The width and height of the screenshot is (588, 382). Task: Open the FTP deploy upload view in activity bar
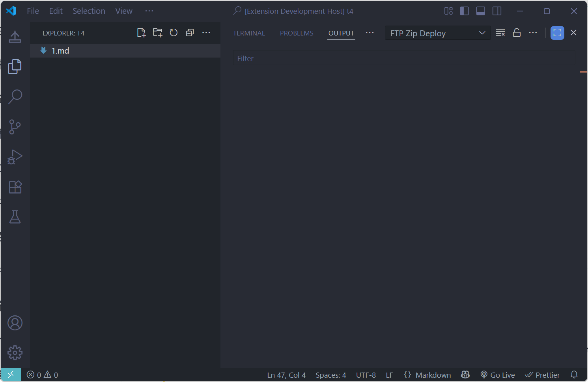[x=15, y=37]
